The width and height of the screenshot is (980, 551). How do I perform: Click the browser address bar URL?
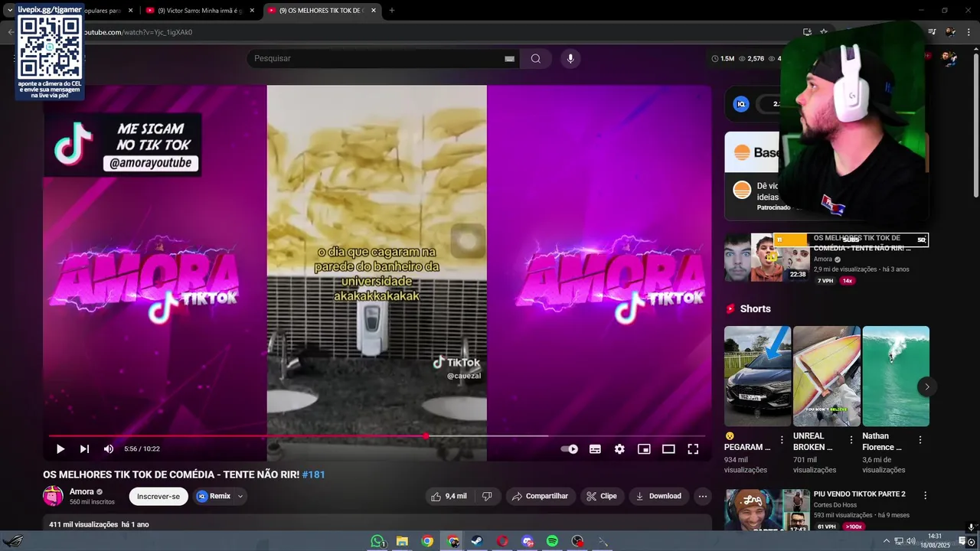[x=137, y=32]
